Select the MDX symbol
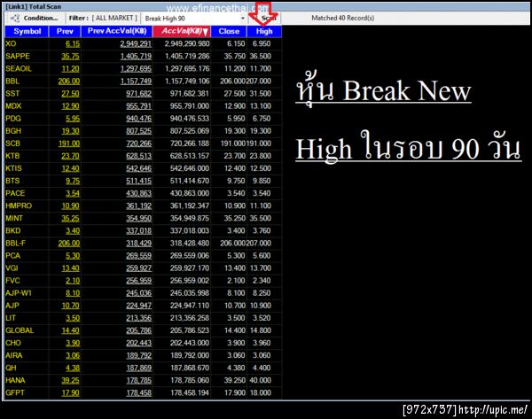 click(13, 106)
